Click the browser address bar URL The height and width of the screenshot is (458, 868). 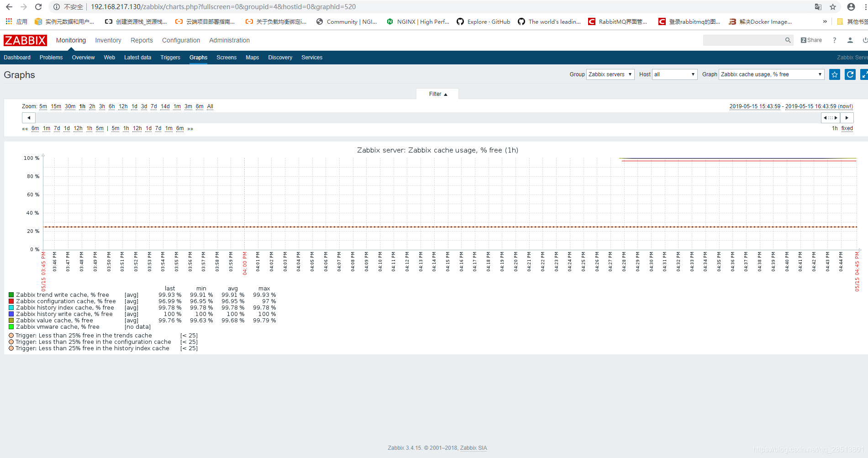click(223, 7)
